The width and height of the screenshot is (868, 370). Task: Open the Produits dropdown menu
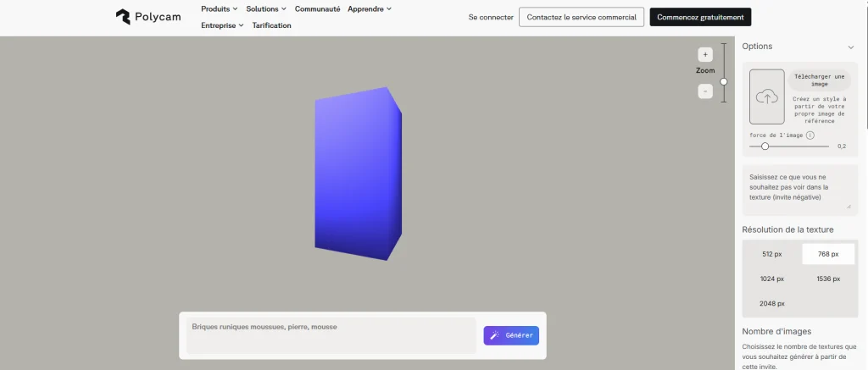(220, 9)
